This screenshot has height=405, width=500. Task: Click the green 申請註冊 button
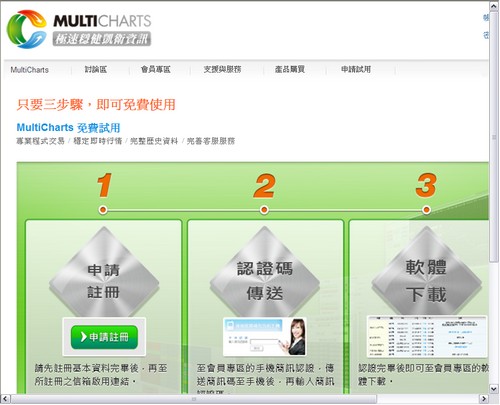tap(104, 337)
